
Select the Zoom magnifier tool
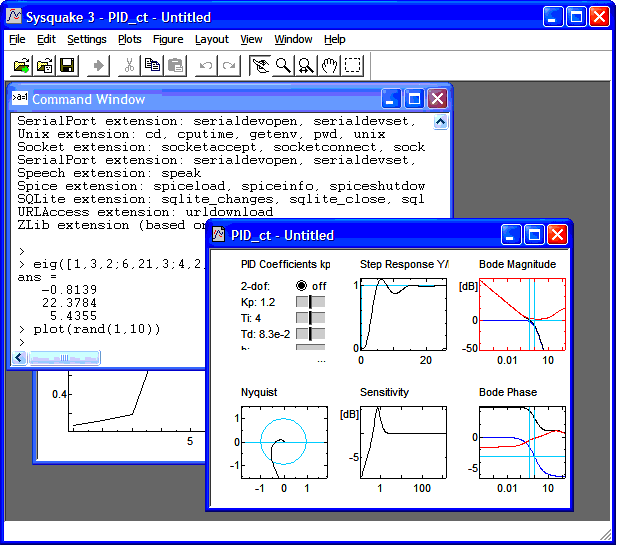[x=283, y=66]
